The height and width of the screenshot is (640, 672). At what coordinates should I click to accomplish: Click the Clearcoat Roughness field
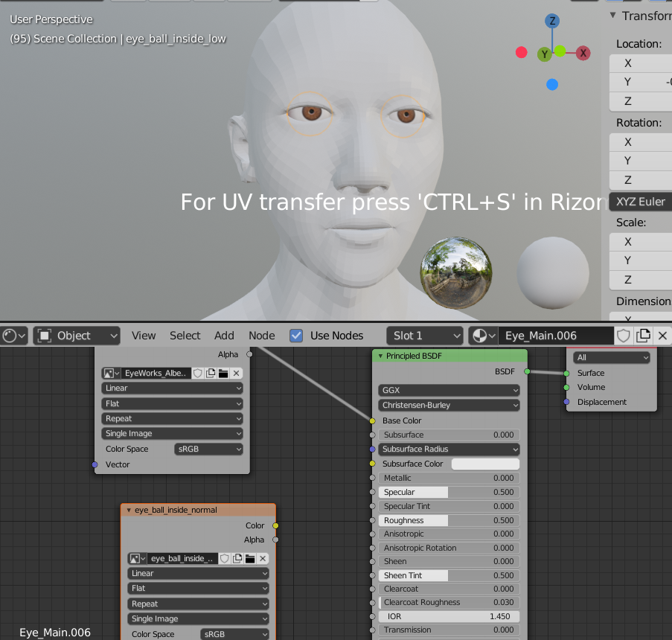tap(449, 603)
